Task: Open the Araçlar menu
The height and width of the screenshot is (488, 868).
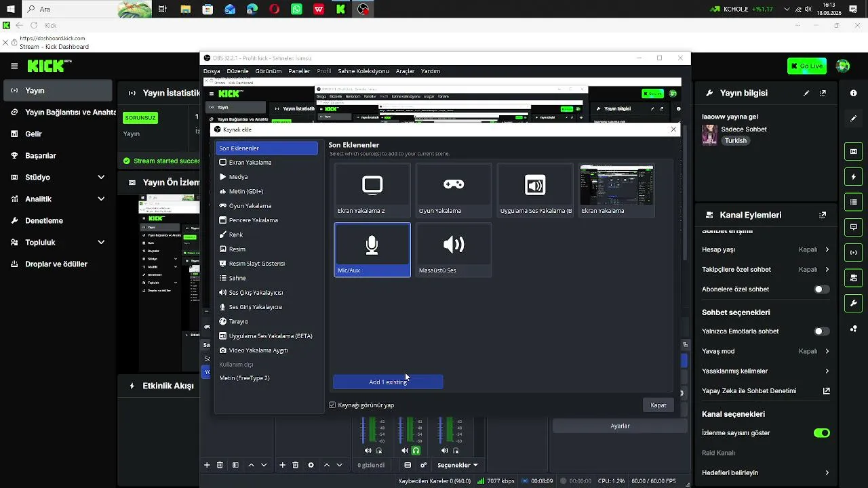Action: click(406, 71)
